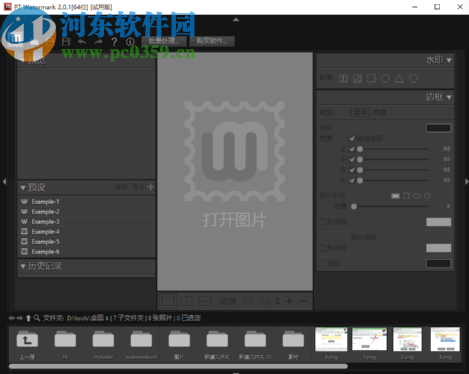Hide the right side panel arrow
Image resolution: width=469 pixels, height=374 pixels.
466,182
